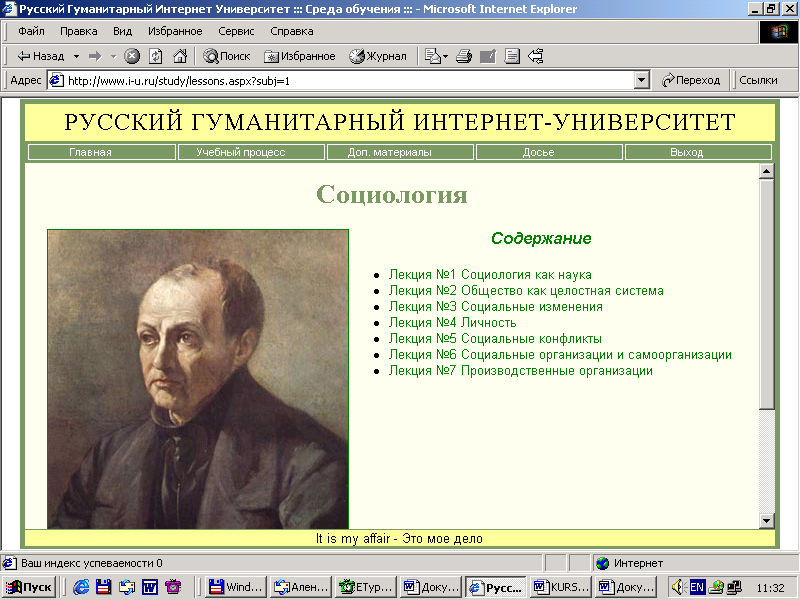Open the Файл menu

coord(31,31)
